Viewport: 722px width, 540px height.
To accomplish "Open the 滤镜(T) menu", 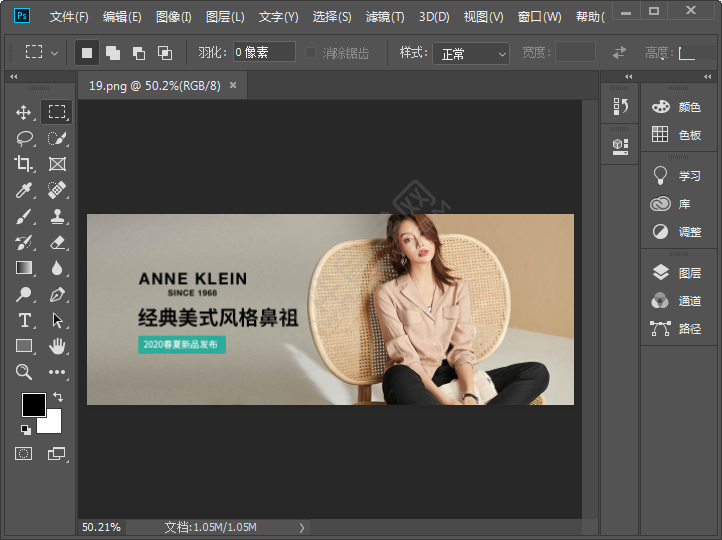I will click(x=385, y=17).
